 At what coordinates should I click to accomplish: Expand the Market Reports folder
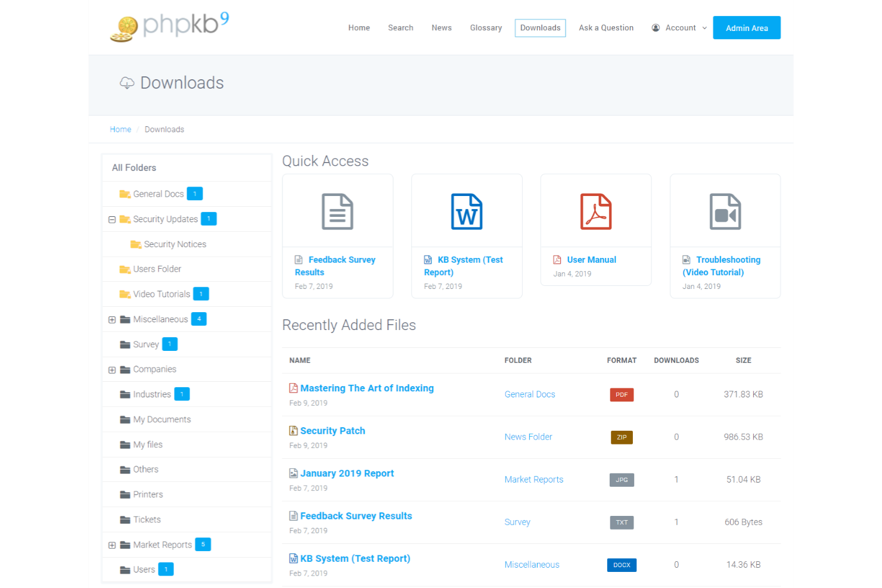(112, 545)
